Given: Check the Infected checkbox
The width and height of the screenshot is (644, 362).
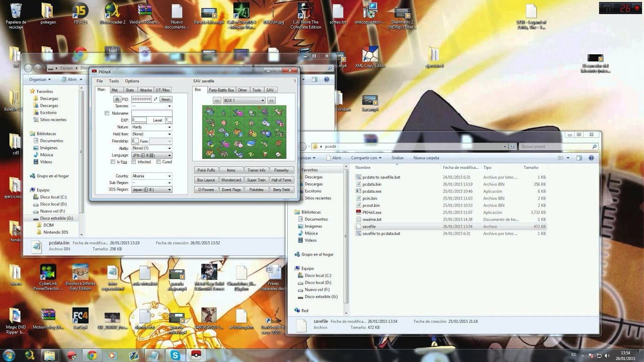Looking at the screenshot, I should tap(134, 162).
